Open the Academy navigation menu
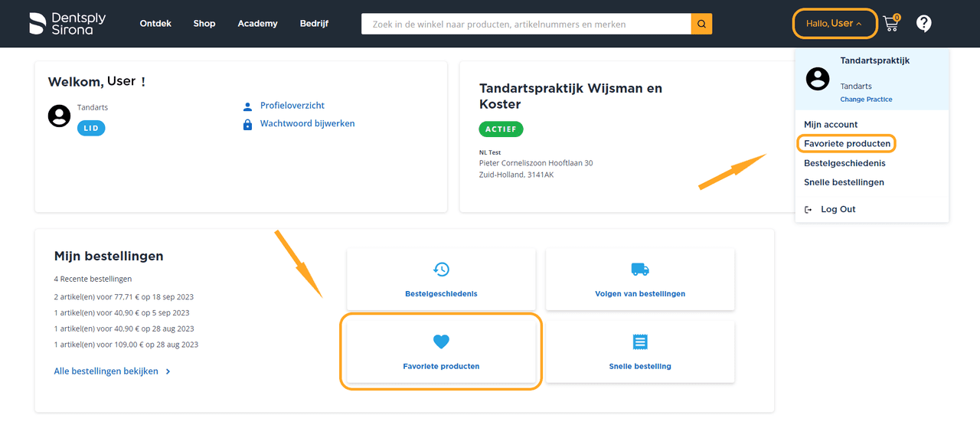 click(x=257, y=24)
